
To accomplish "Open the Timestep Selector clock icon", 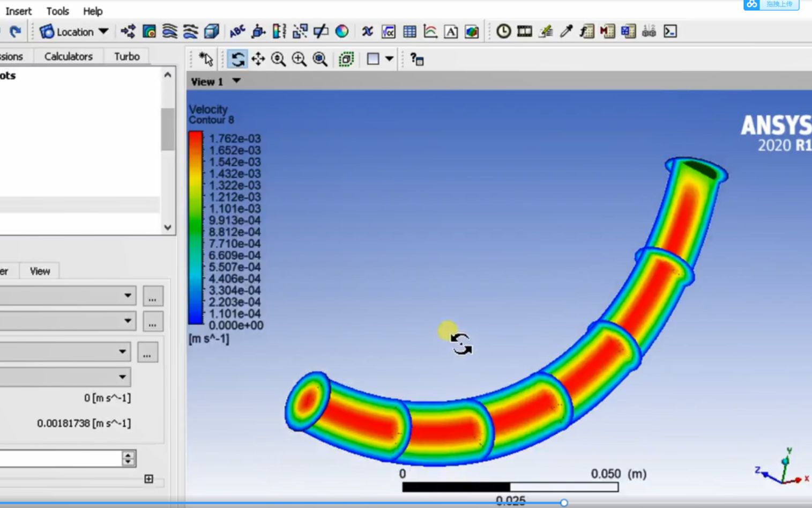I will pyautogui.click(x=503, y=32).
